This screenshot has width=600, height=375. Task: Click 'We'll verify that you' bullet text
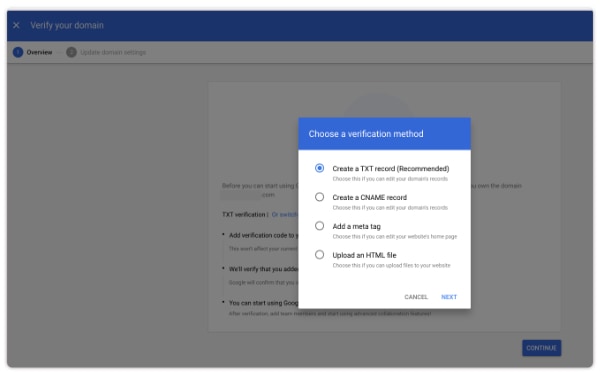(263, 269)
